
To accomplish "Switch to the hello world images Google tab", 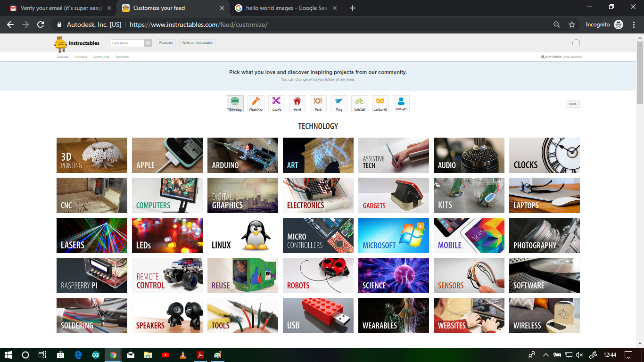I will (x=287, y=8).
